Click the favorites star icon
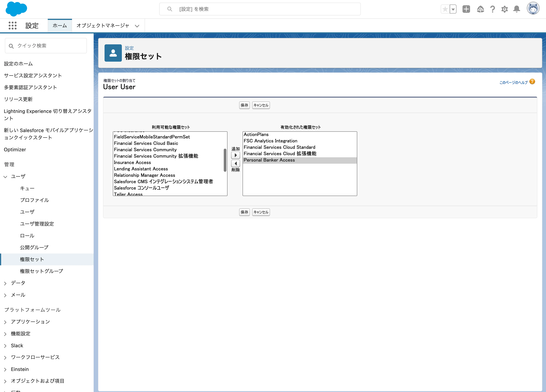 click(445, 9)
